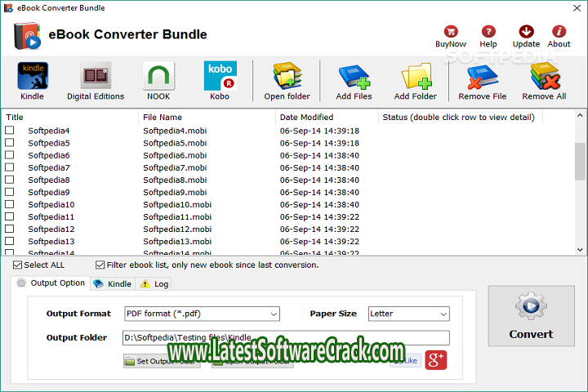Image resolution: width=588 pixels, height=392 pixels.
Task: Close the eBook Converter Bundle window
Action: pos(577,8)
